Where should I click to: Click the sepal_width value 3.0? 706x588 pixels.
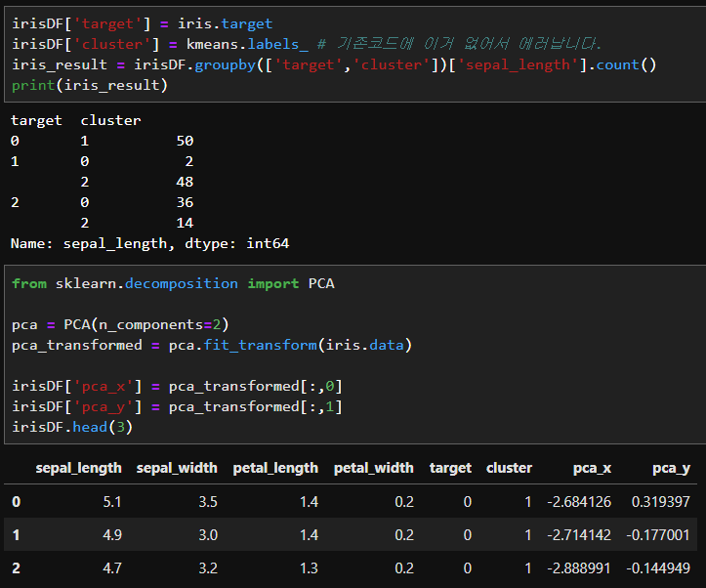point(208,535)
